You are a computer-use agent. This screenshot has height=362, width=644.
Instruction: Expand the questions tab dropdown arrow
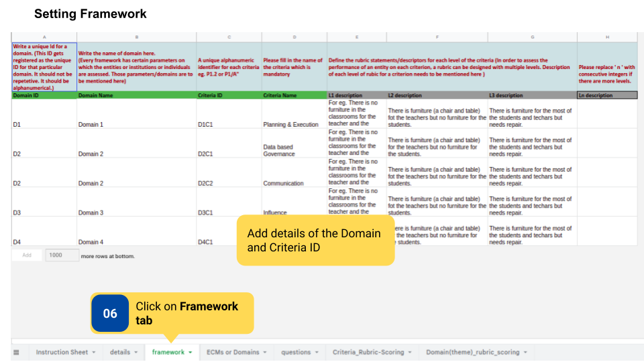(317, 352)
